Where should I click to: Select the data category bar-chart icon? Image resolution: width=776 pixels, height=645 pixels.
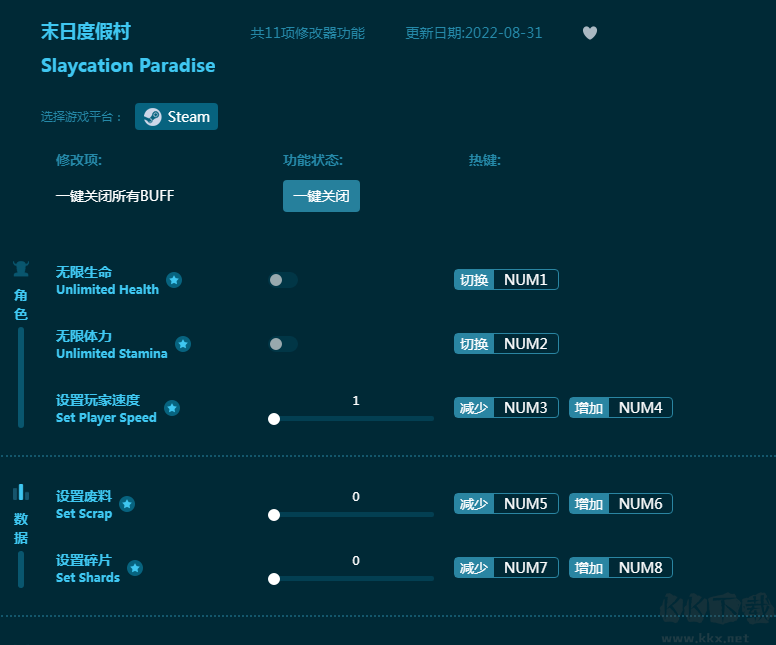21,492
